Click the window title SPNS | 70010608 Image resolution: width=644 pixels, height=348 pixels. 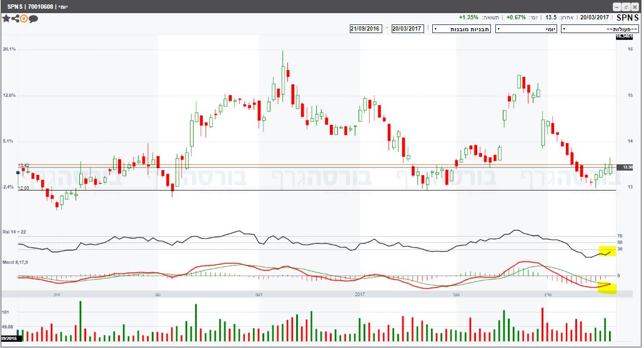pyautogui.click(x=30, y=7)
